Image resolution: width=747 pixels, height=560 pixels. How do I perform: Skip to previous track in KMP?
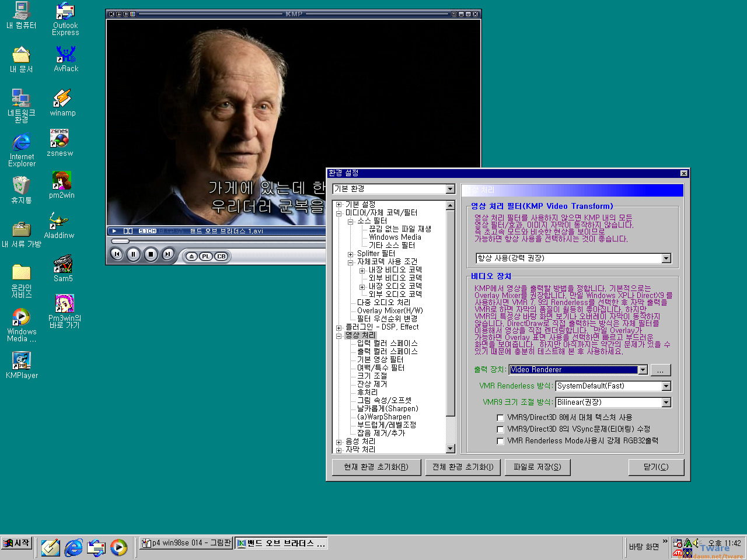coord(117,254)
